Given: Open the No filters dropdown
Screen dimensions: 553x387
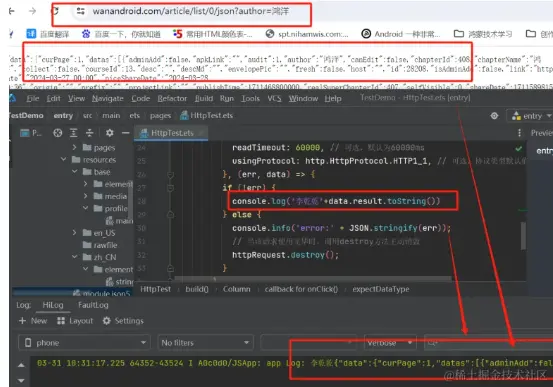Looking at the screenshot, I should 206,343.
